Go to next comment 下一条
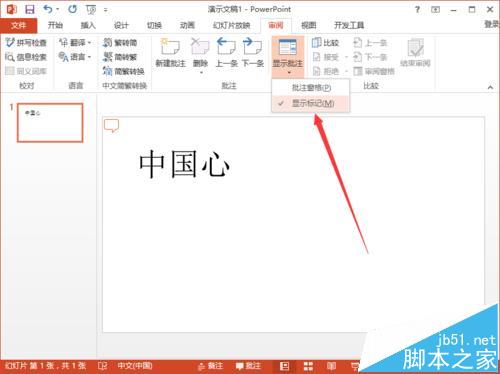The height and width of the screenshot is (374, 500). [253, 53]
